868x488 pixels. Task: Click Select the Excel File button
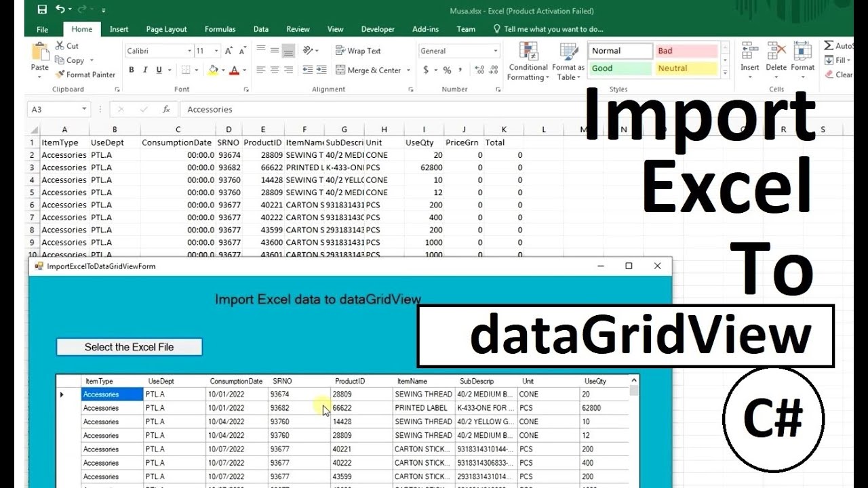tap(129, 347)
